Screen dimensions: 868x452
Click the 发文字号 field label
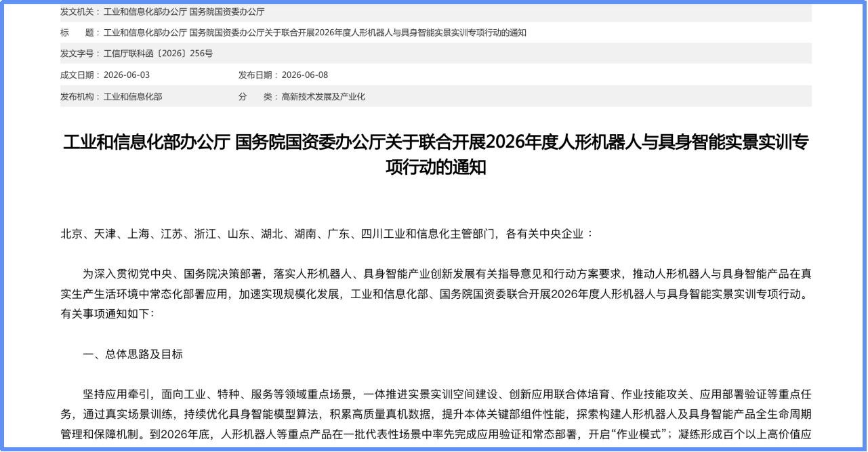(x=80, y=54)
